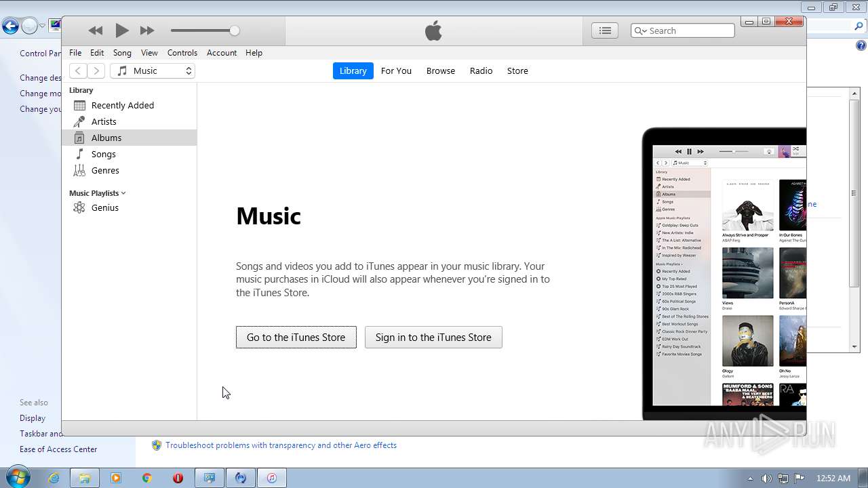Screen dimensions: 868x488
Task: Click the Songs note icon
Action: pyautogui.click(x=79, y=154)
